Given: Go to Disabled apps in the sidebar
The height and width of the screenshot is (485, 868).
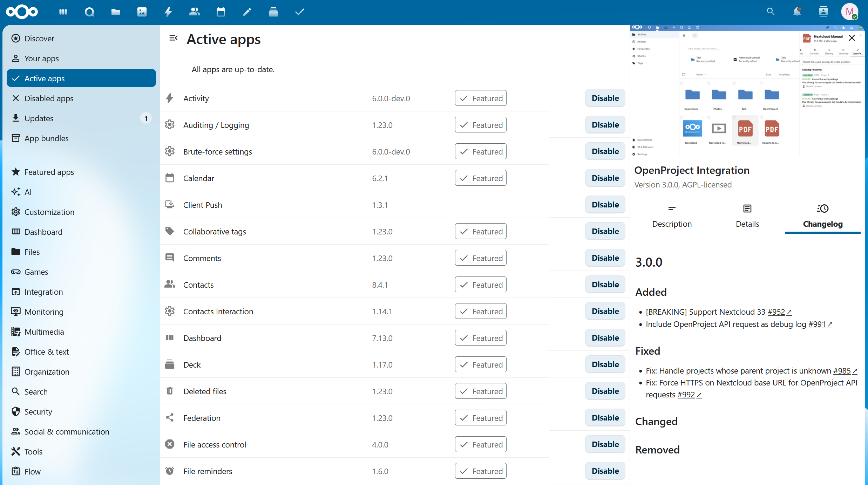Looking at the screenshot, I should [49, 98].
